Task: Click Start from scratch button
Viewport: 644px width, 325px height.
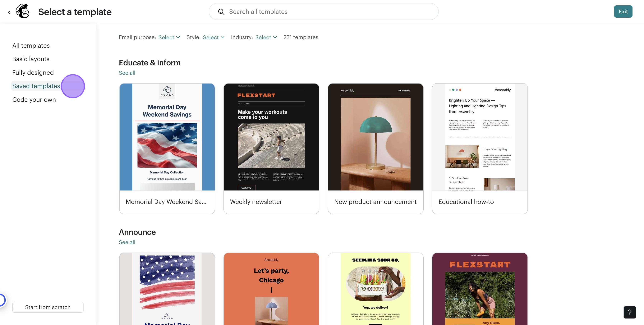Action: click(x=48, y=307)
